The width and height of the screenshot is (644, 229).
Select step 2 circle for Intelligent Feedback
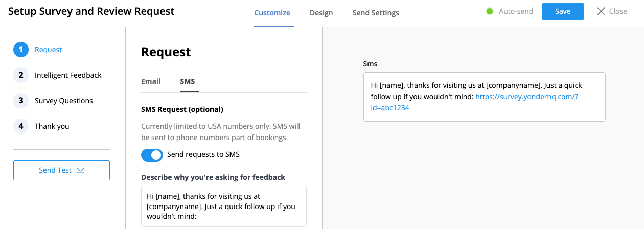pyautogui.click(x=21, y=75)
